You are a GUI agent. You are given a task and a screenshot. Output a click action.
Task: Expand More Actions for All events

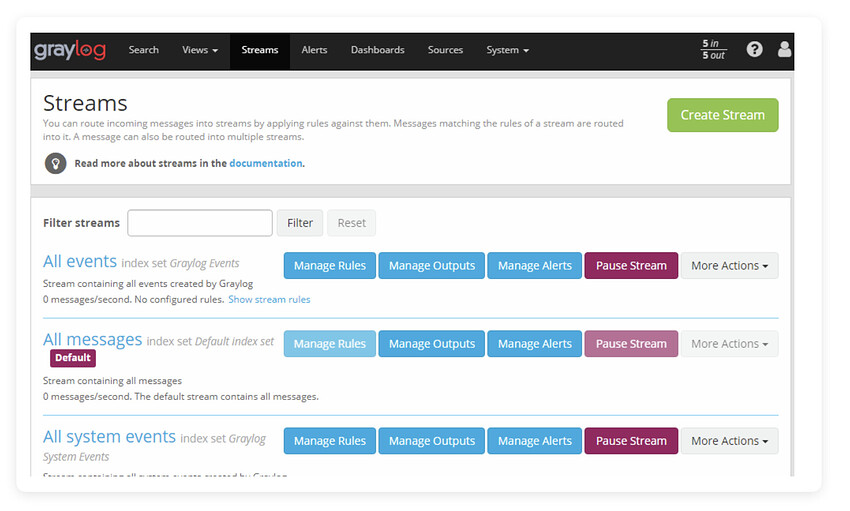pos(730,266)
